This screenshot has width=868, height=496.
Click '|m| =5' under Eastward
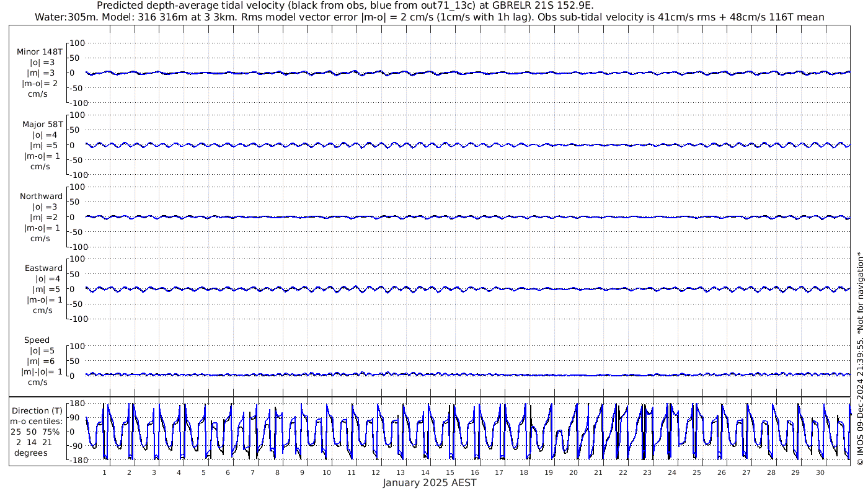(46, 289)
